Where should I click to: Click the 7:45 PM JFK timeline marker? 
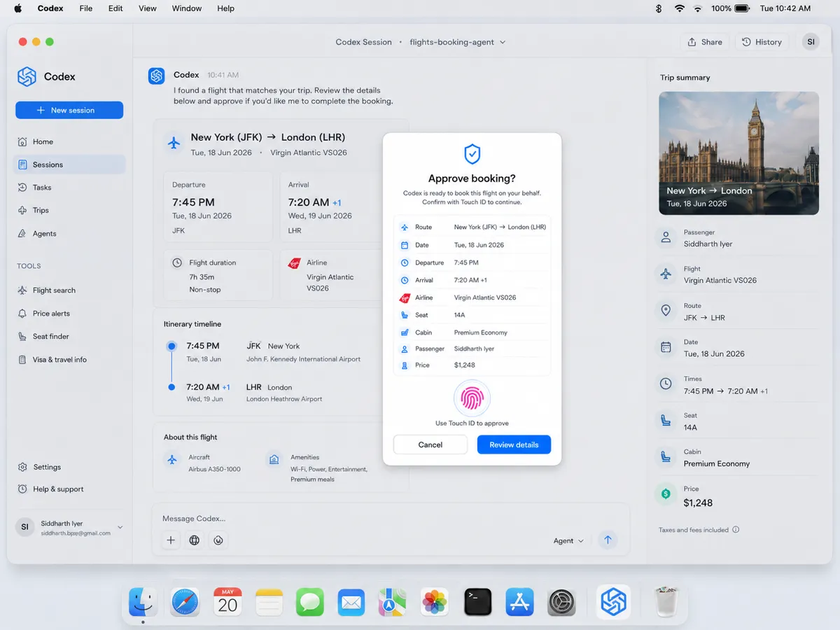[x=171, y=346]
